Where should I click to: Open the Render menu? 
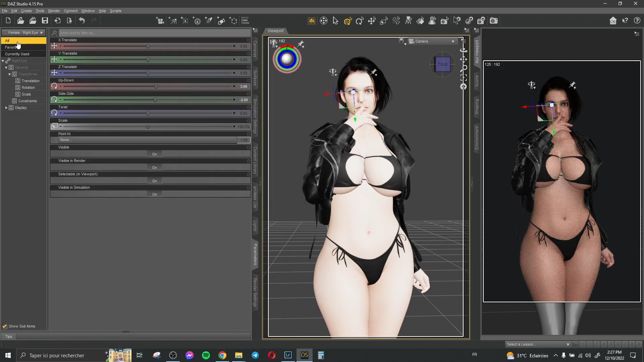(x=54, y=11)
